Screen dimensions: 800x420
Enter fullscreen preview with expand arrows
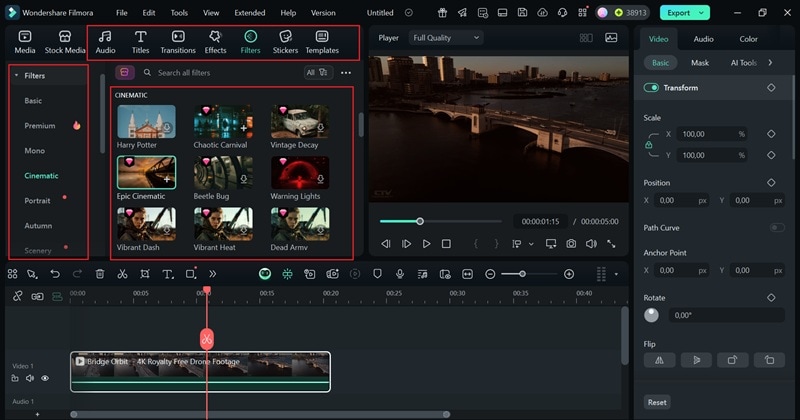click(x=611, y=244)
